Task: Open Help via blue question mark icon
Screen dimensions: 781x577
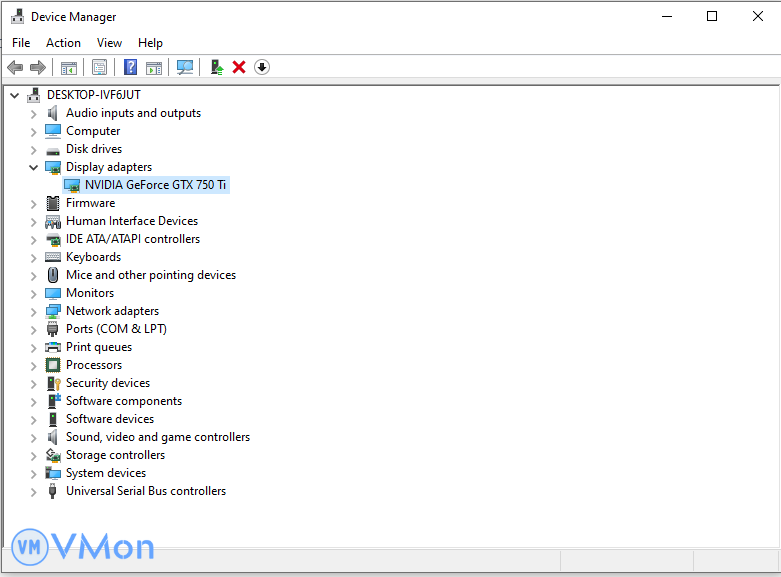Action: point(130,67)
